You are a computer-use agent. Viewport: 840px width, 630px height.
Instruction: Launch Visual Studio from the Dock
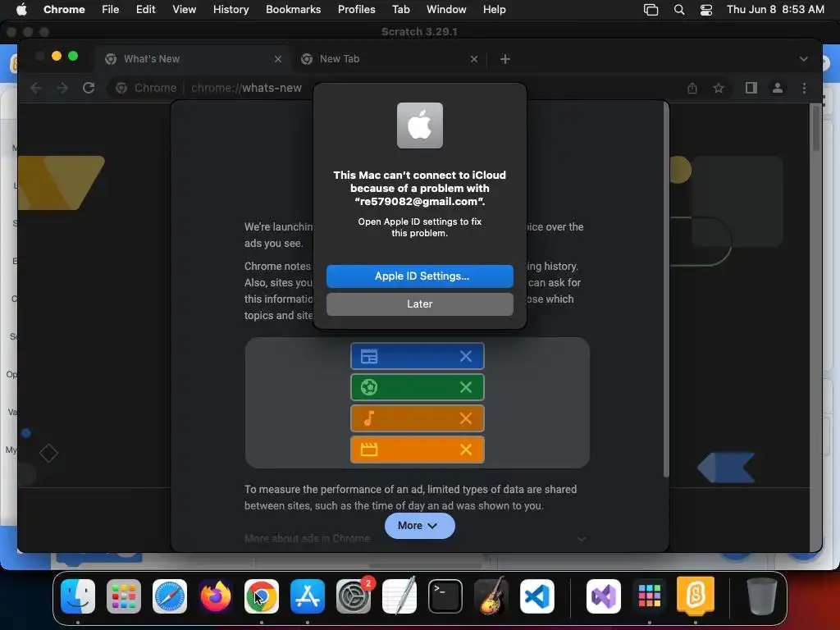(604, 596)
